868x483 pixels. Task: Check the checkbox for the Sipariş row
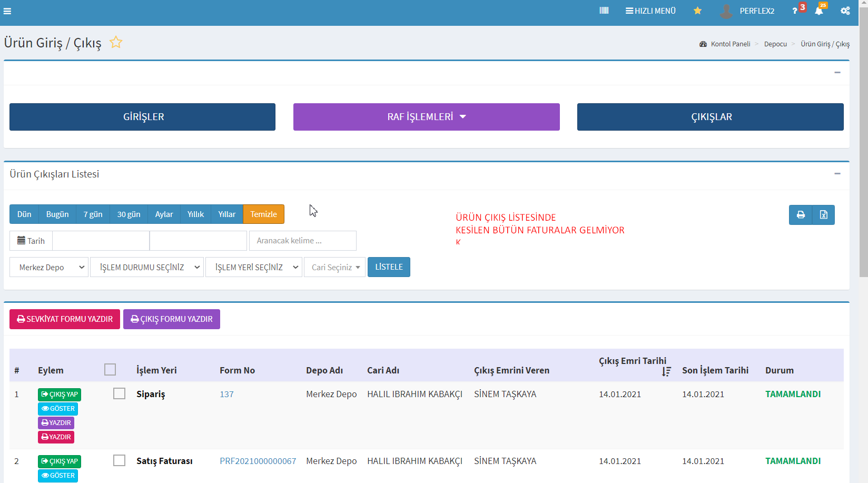coord(120,394)
